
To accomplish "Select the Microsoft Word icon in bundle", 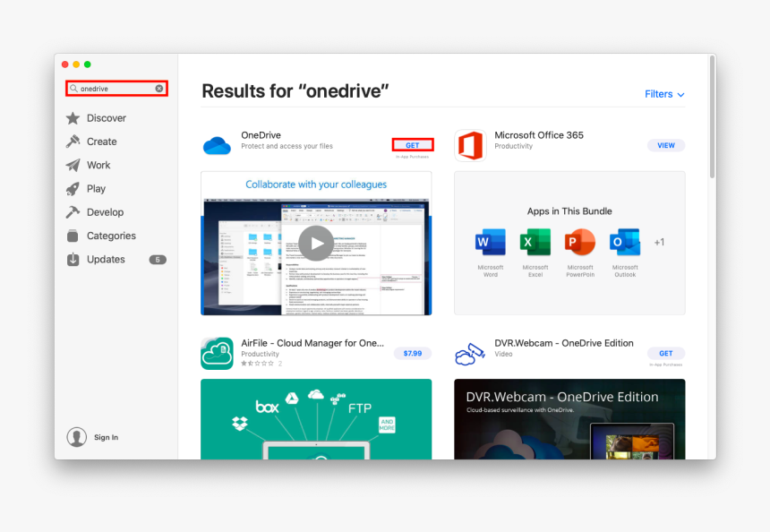I will click(490, 242).
